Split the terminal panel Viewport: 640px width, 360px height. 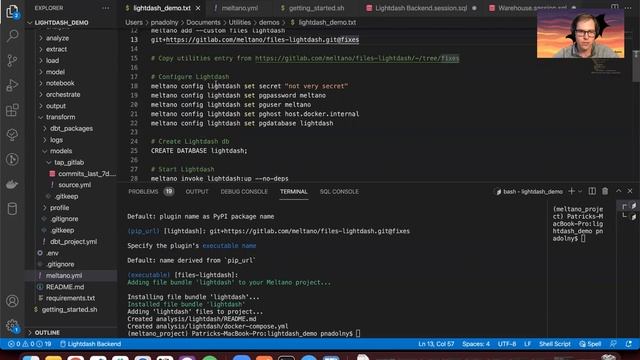[x=592, y=191]
